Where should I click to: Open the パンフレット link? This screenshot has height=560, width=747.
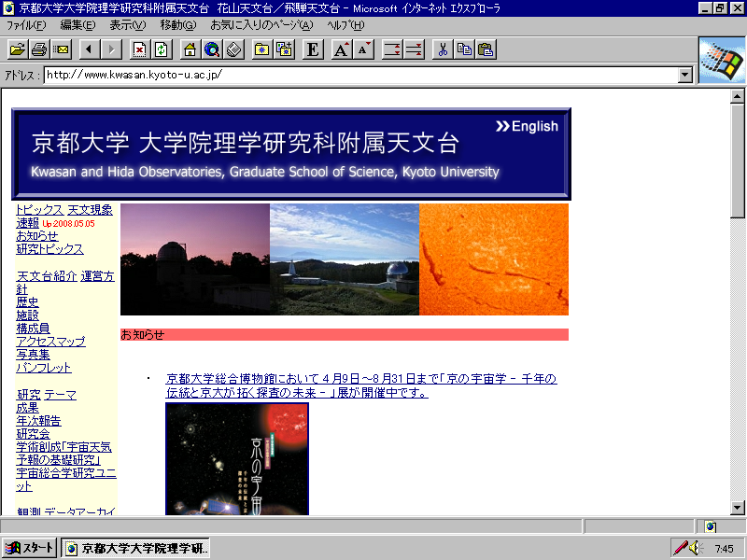point(44,368)
